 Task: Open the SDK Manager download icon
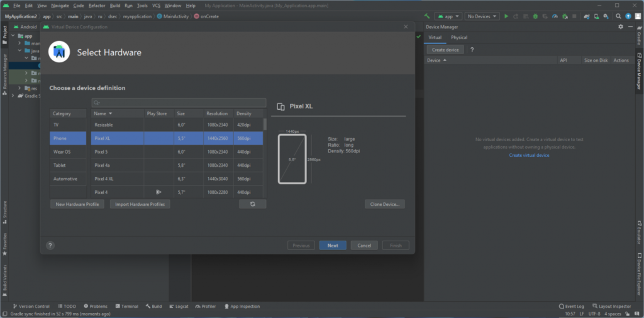coord(606,16)
